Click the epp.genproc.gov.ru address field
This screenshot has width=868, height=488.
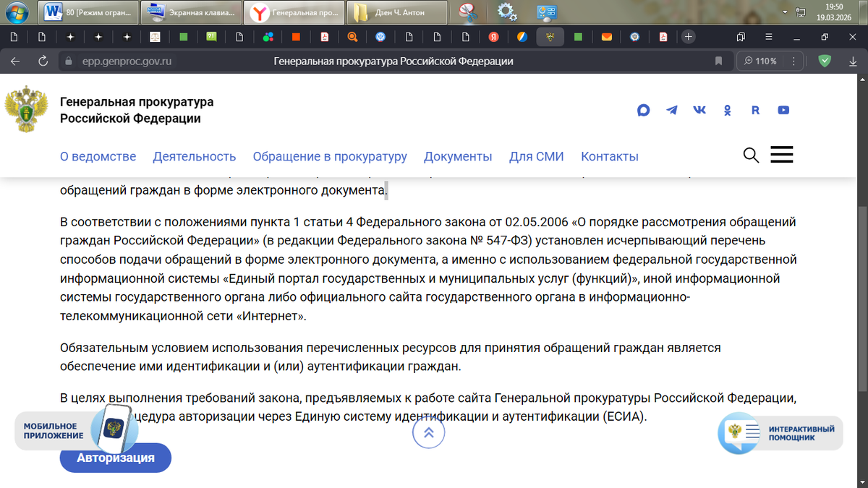pyautogui.click(x=128, y=61)
